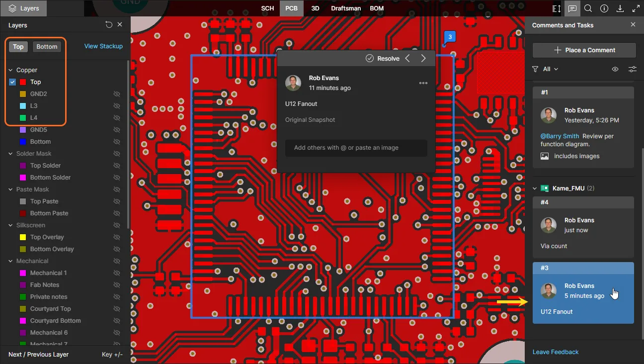This screenshot has height=364, width=644.
Task: Click the red Top layer color swatch
Action: point(23,82)
